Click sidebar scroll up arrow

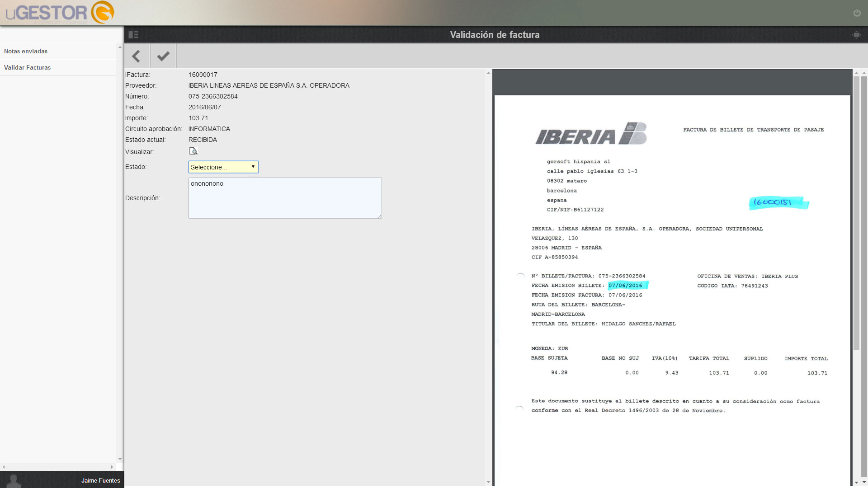(120, 47)
